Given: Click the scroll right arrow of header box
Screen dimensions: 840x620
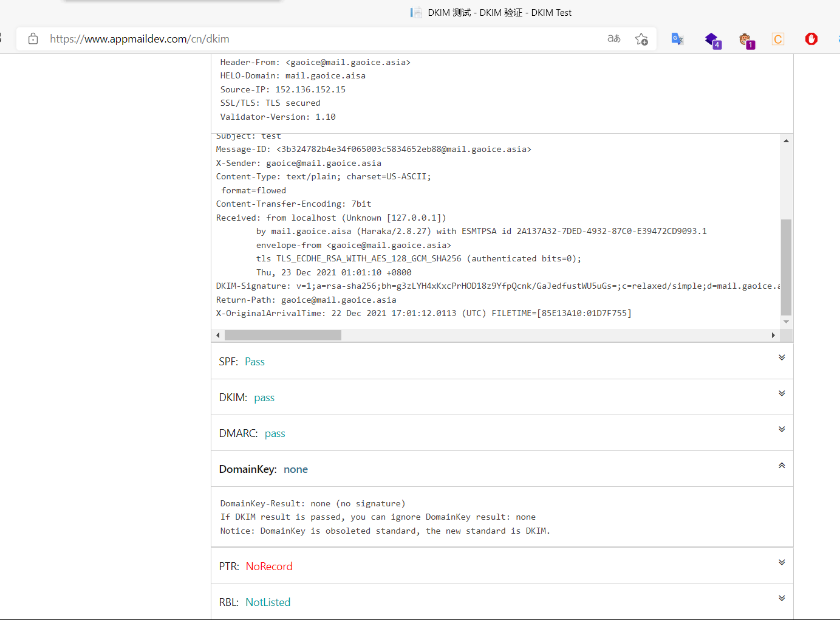Looking at the screenshot, I should (773, 336).
